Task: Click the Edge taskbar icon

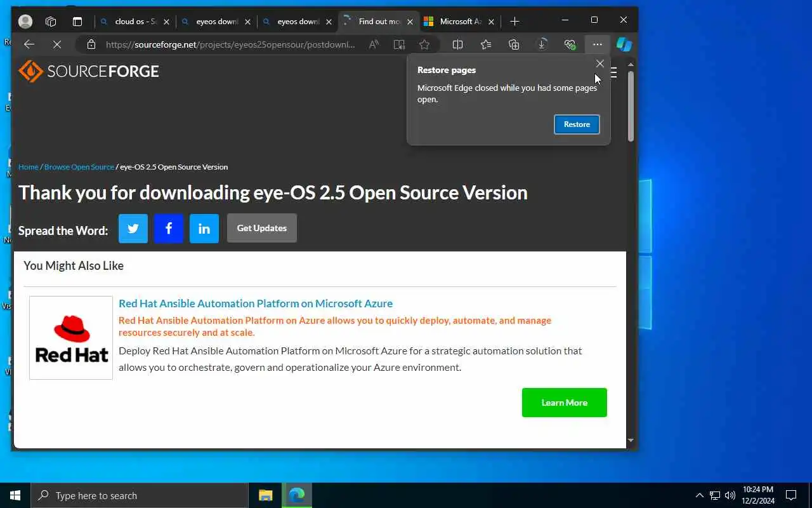Action: [x=296, y=495]
